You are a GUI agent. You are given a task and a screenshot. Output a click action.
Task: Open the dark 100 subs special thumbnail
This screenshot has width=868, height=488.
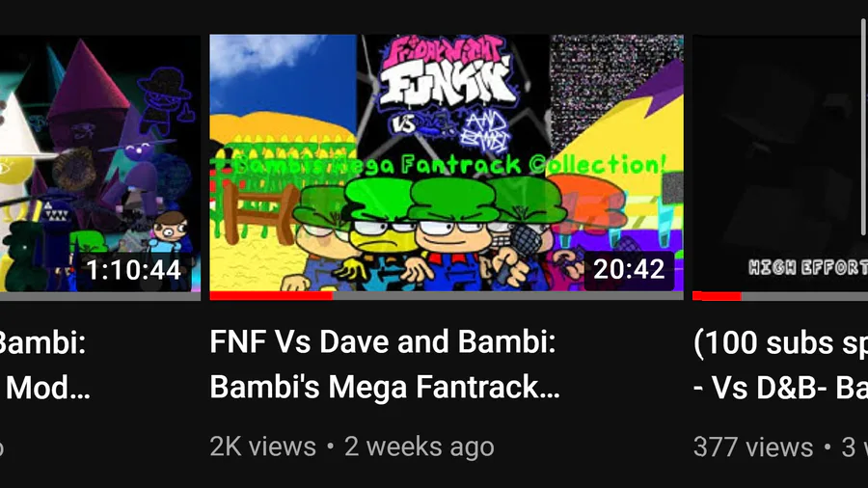(x=780, y=167)
